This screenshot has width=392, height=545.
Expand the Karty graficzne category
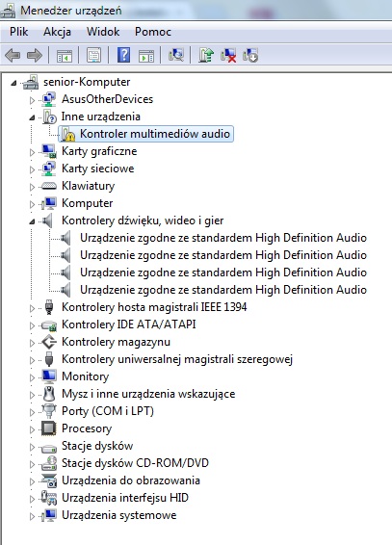(32, 152)
